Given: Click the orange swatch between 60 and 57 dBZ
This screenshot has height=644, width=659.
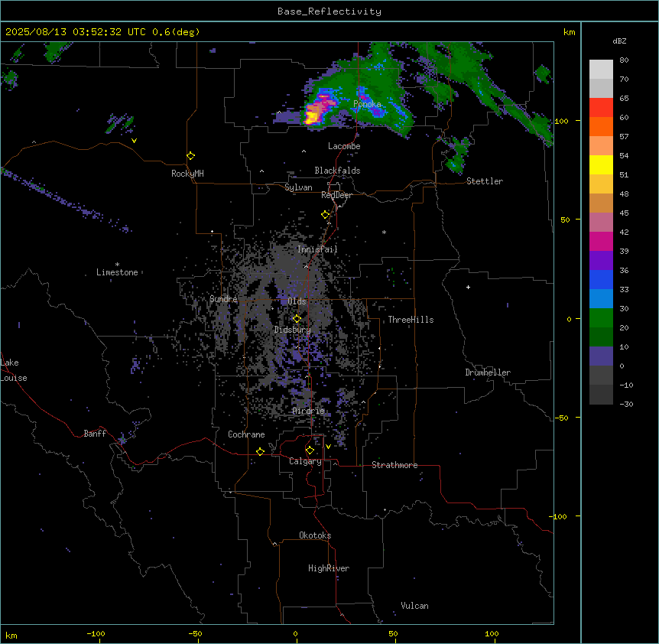Looking at the screenshot, I should pyautogui.click(x=601, y=127).
